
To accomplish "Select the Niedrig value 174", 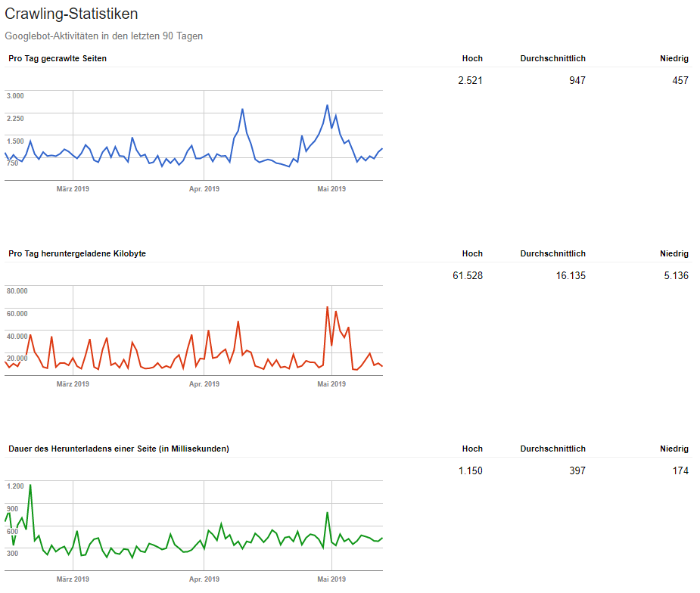I will click(680, 470).
